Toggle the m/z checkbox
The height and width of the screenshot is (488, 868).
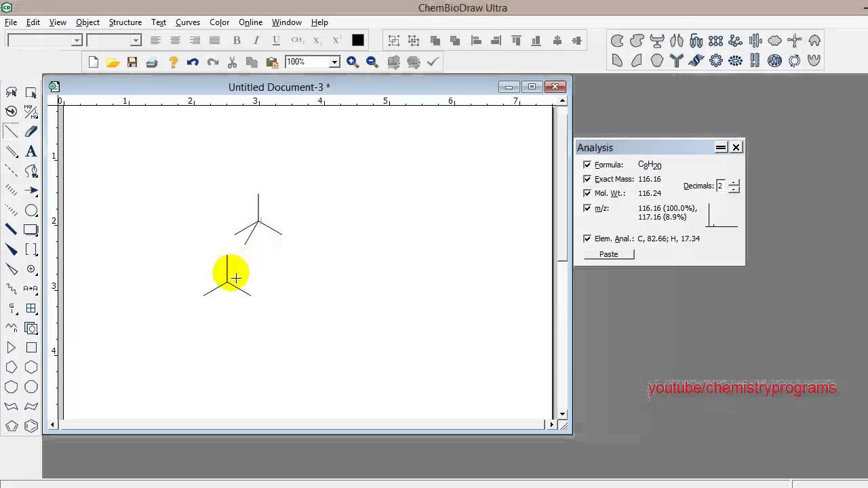[x=587, y=208]
